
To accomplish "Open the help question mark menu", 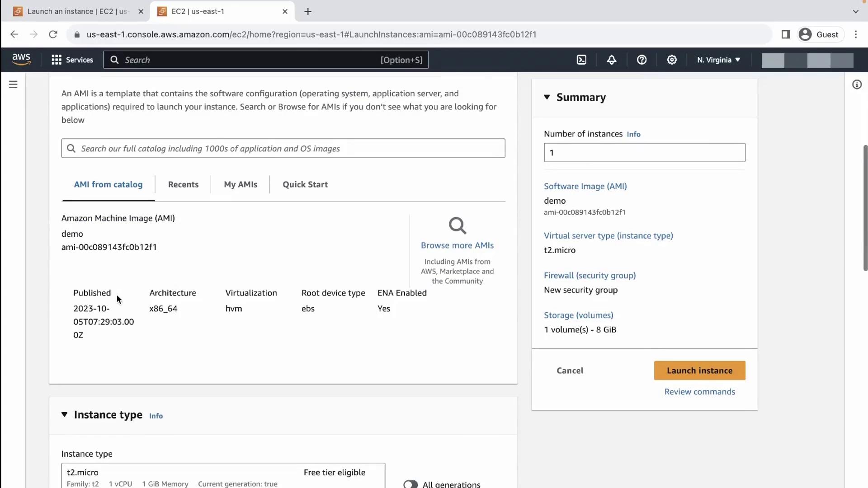I will [642, 60].
